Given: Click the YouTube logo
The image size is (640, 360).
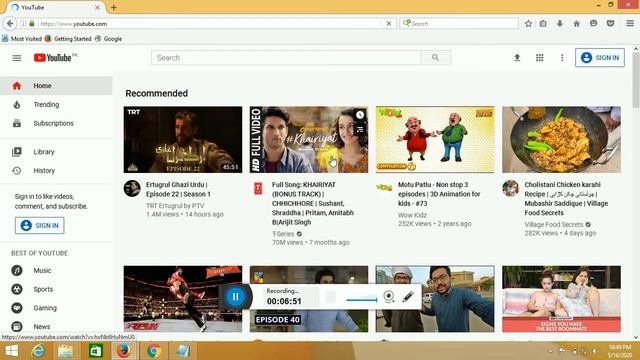Looking at the screenshot, I should point(53,58).
